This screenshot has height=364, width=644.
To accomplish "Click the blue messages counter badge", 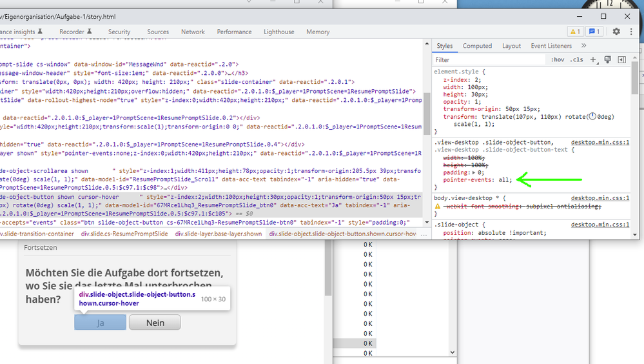I will pos(594,32).
